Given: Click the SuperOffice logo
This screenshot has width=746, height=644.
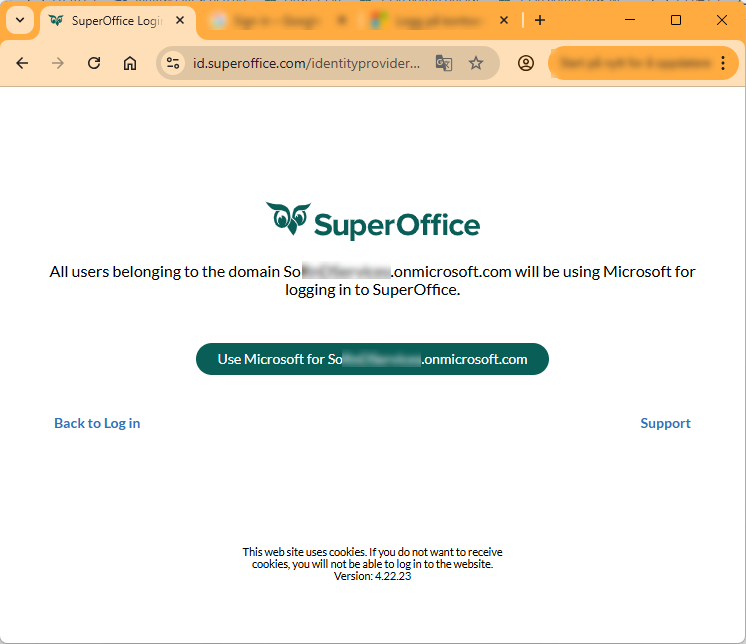Looking at the screenshot, I should tap(373, 221).
